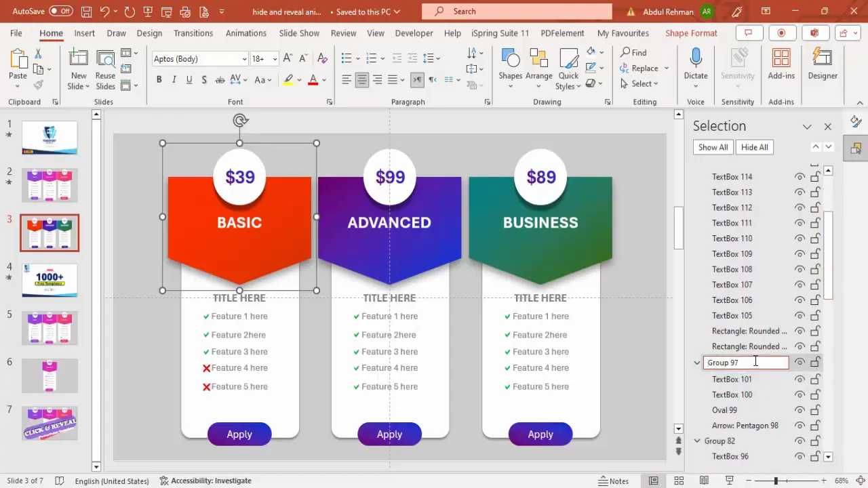Viewport: 868px width, 488px height.
Task: Open the Select dropdown in Editing
Action: click(639, 84)
